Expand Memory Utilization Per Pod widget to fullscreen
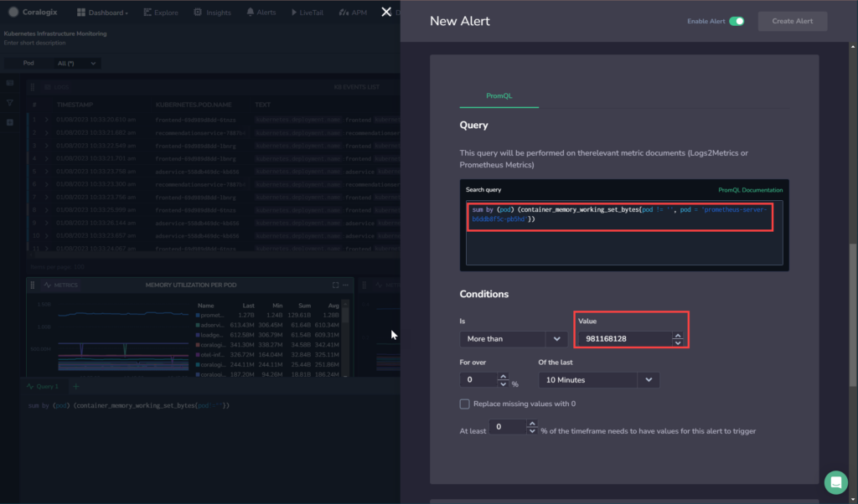Viewport: 858px width, 504px height. tap(335, 285)
